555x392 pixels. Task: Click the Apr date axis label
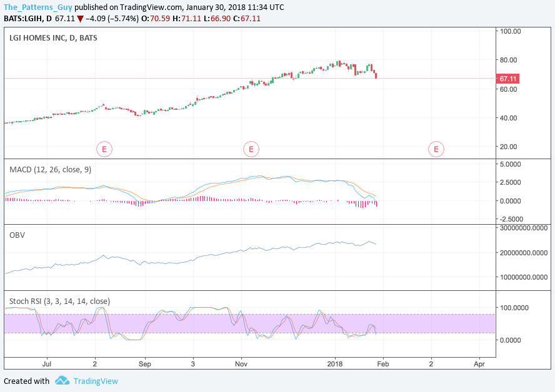[x=479, y=364]
